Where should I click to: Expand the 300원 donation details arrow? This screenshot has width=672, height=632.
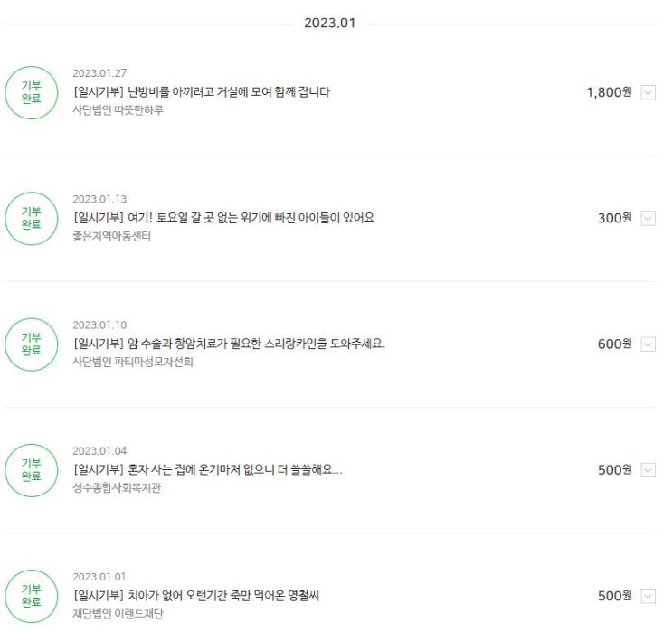click(x=648, y=218)
